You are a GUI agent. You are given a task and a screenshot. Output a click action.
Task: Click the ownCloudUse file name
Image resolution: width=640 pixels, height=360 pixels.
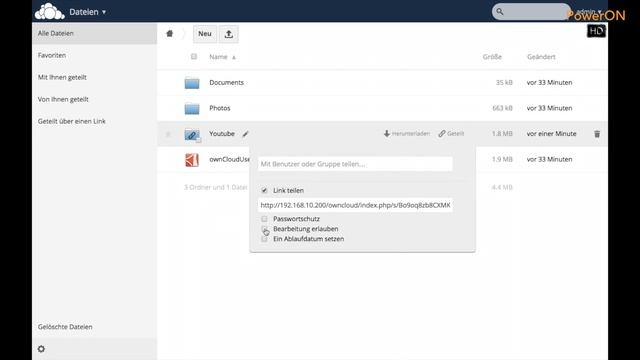(x=229, y=159)
